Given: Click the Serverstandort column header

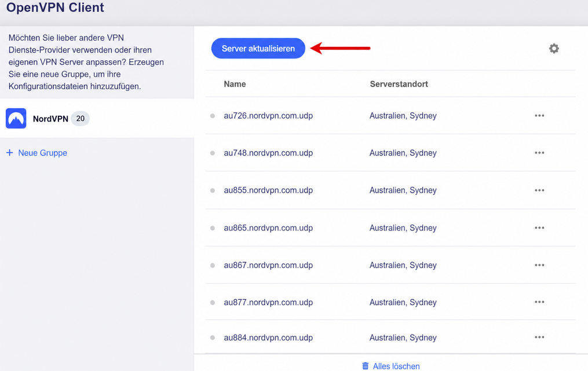Looking at the screenshot, I should pyautogui.click(x=399, y=84).
